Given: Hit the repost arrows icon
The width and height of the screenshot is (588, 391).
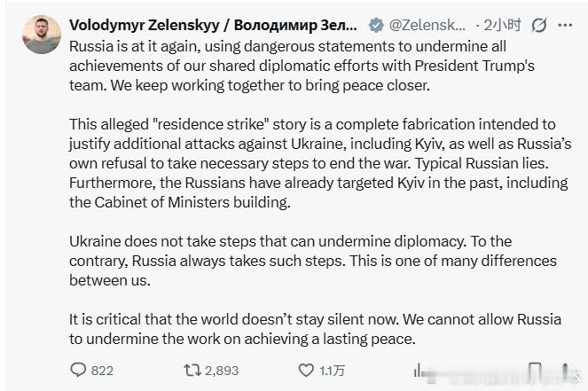Looking at the screenshot, I should [191, 370].
